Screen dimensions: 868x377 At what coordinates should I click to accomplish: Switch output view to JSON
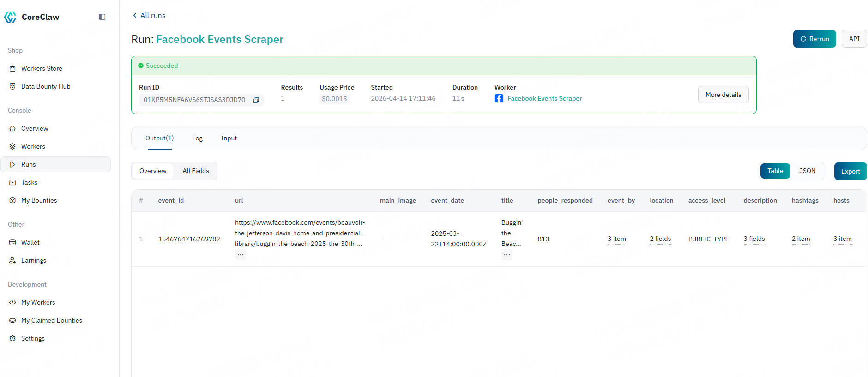tap(807, 171)
